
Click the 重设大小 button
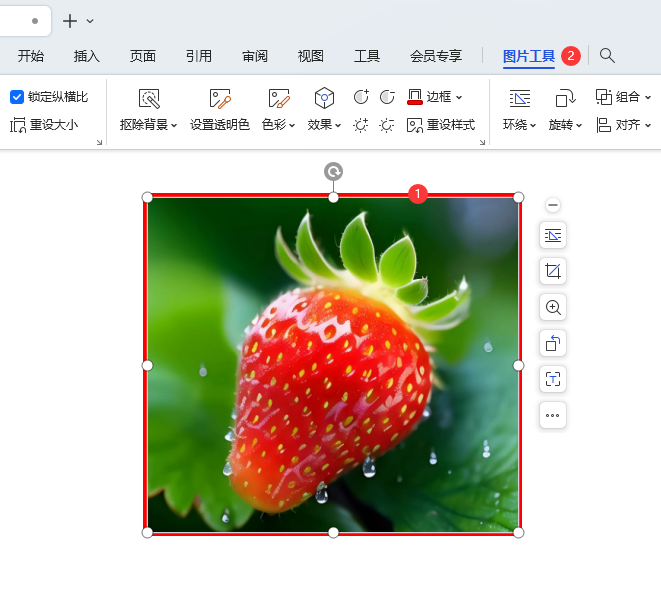(x=44, y=125)
